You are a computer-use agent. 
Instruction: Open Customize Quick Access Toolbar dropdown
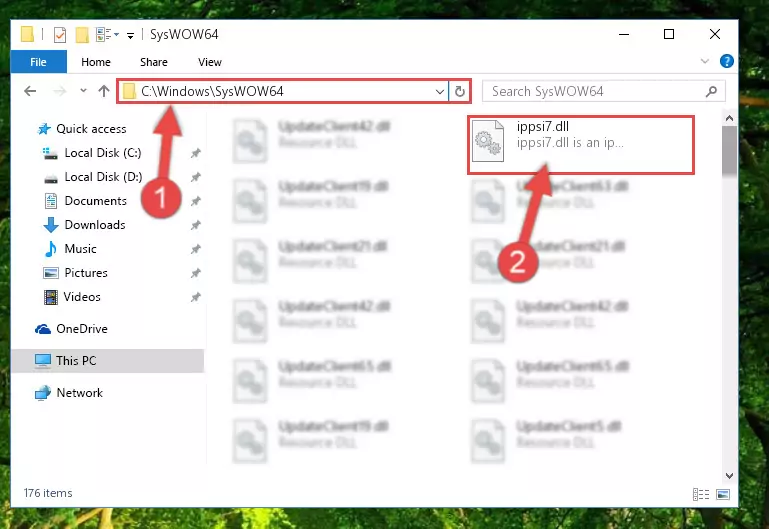[x=130, y=35]
